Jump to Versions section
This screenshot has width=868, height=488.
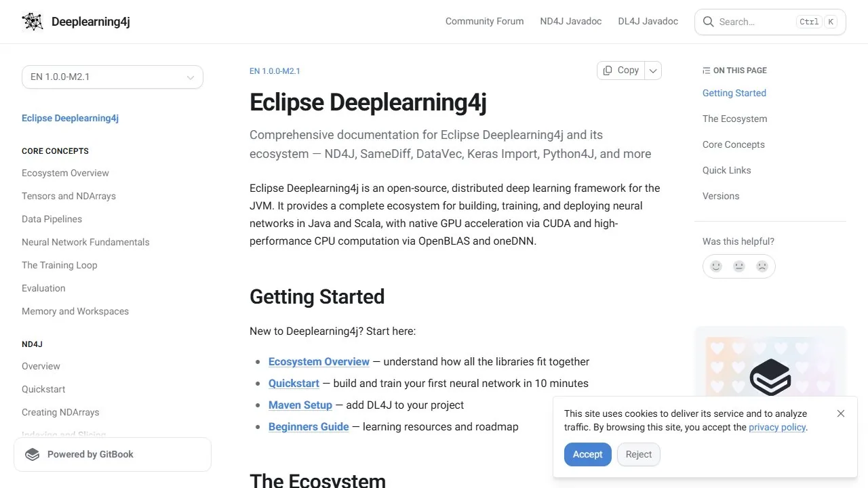pyautogui.click(x=721, y=196)
